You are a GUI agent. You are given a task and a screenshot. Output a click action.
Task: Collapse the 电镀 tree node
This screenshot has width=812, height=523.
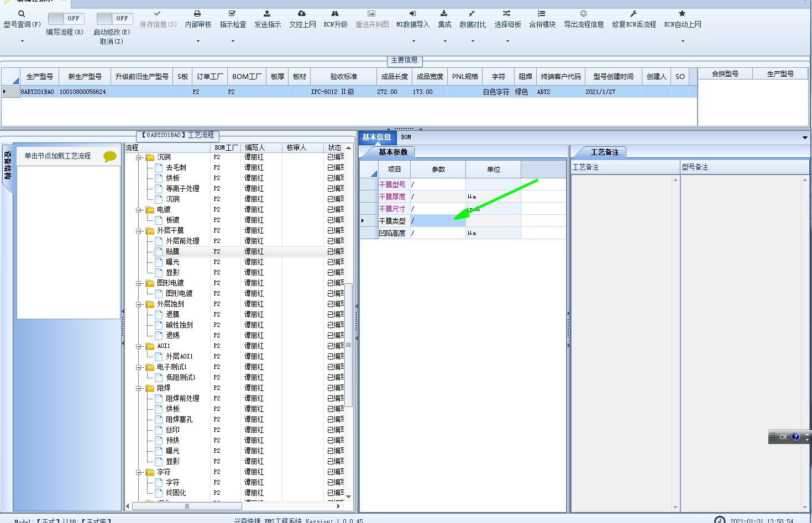(139, 210)
